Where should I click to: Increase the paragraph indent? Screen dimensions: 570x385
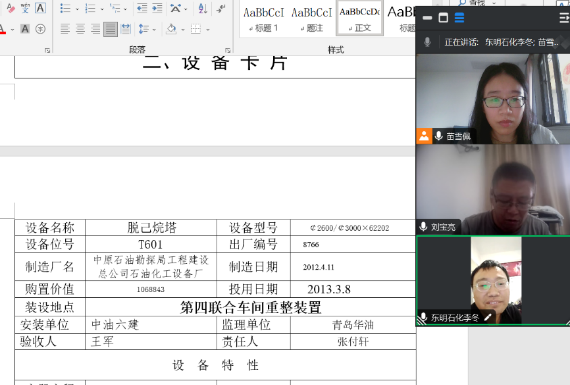click(157, 8)
